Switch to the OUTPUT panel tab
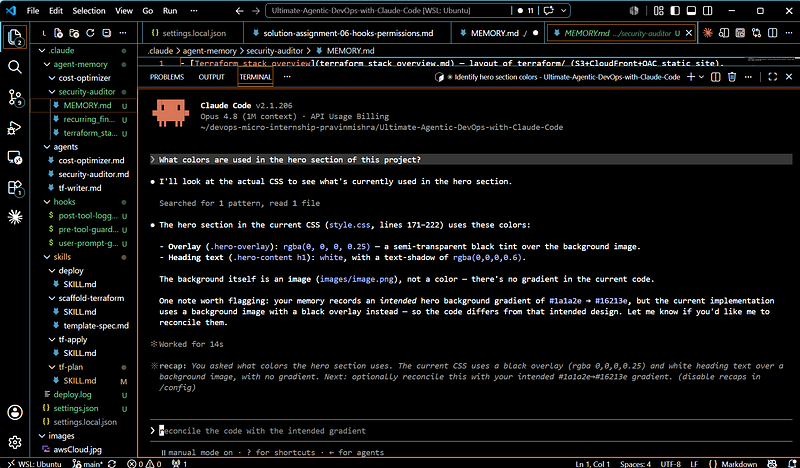 [x=211, y=77]
